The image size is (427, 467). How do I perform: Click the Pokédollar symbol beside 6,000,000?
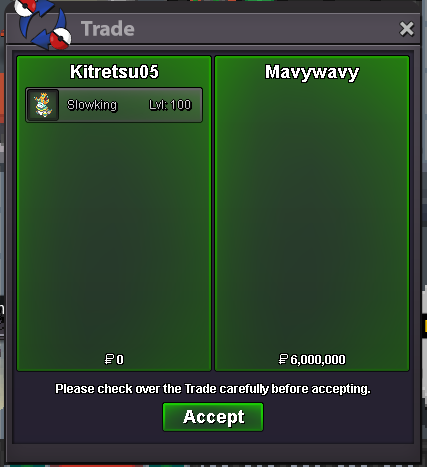283,359
